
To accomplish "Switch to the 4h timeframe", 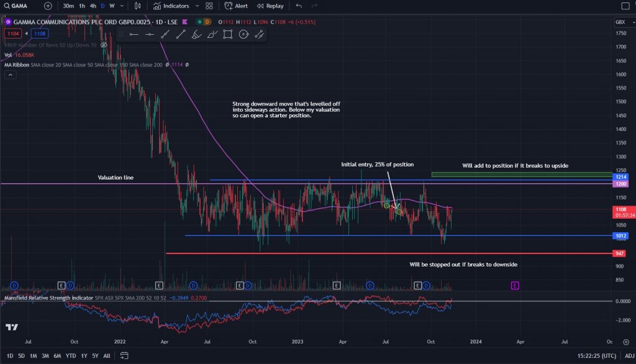I will pos(93,6).
